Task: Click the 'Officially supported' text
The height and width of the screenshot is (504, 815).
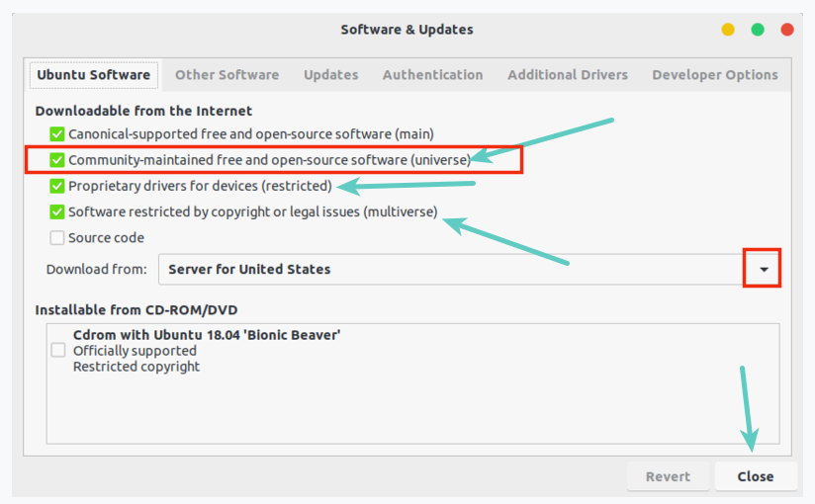Action: click(135, 351)
